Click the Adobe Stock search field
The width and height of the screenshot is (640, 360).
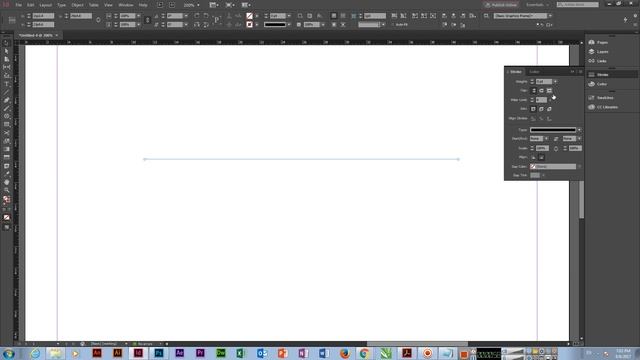pyautogui.click(x=578, y=5)
